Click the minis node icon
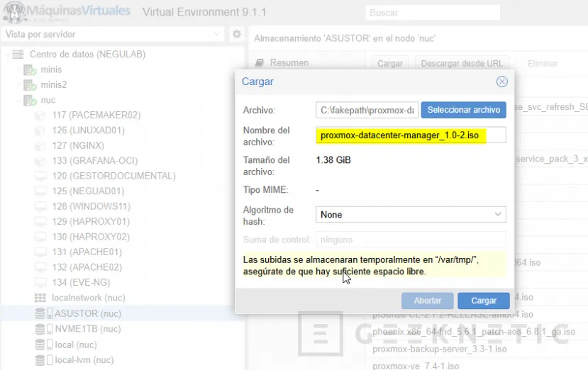588x370 pixels. click(x=30, y=69)
